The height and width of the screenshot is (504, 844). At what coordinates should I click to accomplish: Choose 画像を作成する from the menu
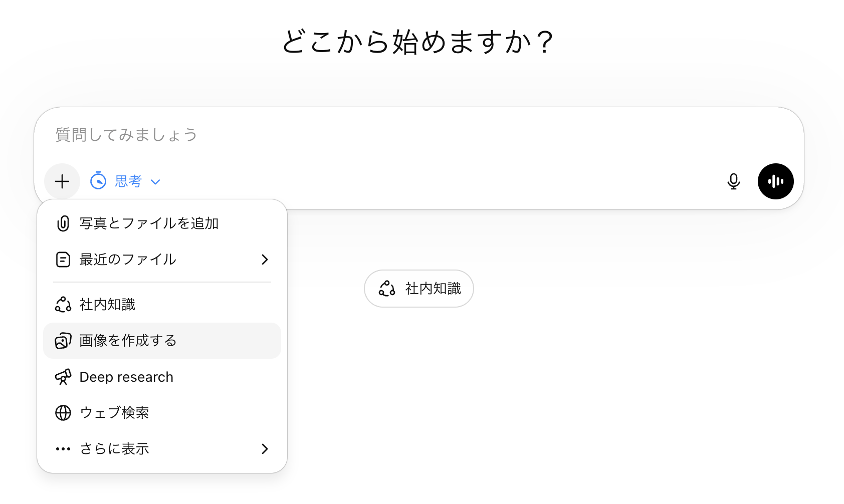pos(128,341)
